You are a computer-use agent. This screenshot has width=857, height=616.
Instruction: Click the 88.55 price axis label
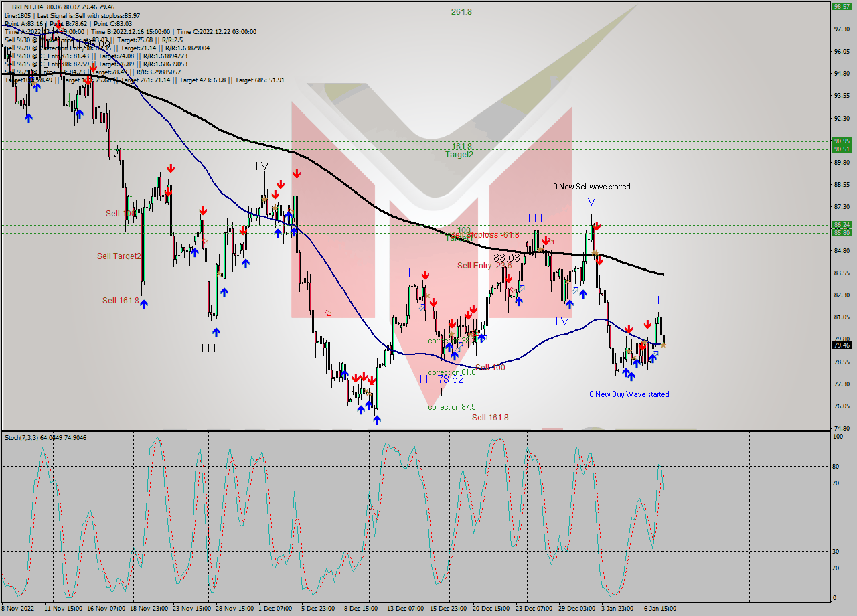pos(842,185)
